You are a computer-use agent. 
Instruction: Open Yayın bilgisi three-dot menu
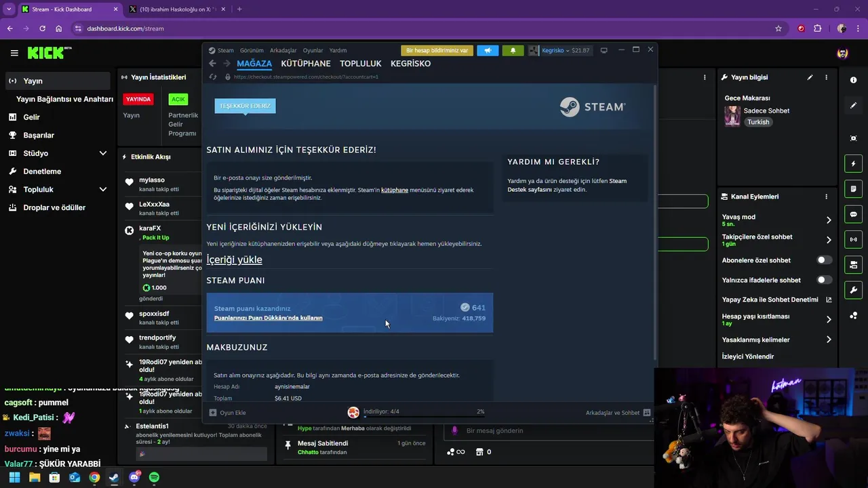(x=826, y=77)
